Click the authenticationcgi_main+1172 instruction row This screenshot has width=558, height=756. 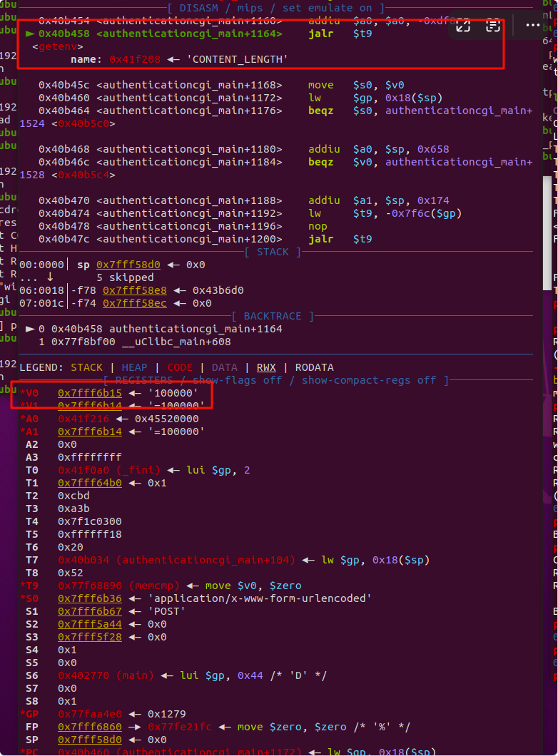click(x=240, y=98)
